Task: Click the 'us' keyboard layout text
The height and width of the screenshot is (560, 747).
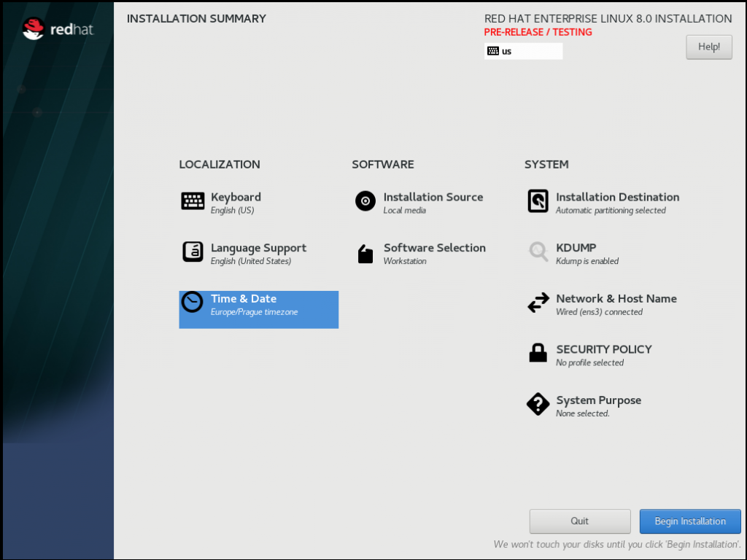Action: pos(506,52)
